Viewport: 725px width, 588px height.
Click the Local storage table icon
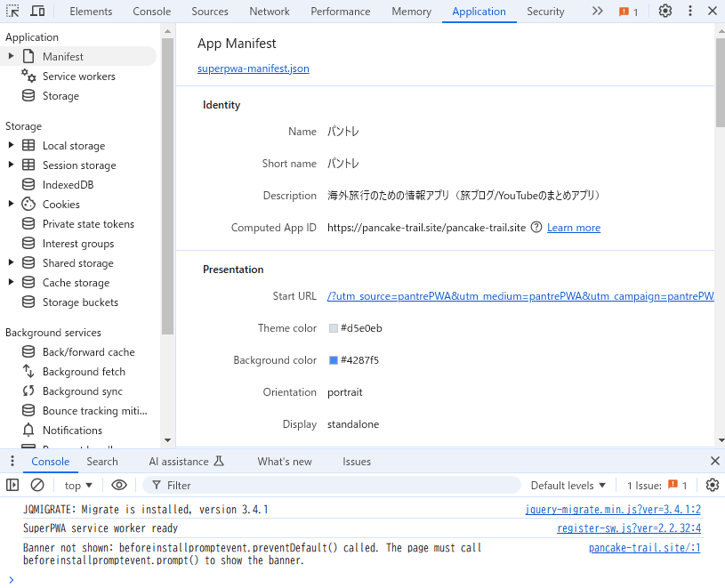[x=28, y=145]
